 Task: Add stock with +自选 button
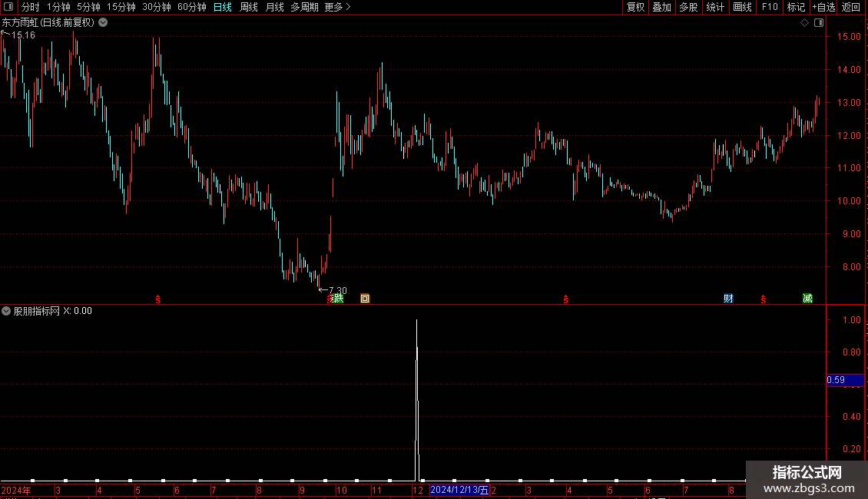pos(823,7)
